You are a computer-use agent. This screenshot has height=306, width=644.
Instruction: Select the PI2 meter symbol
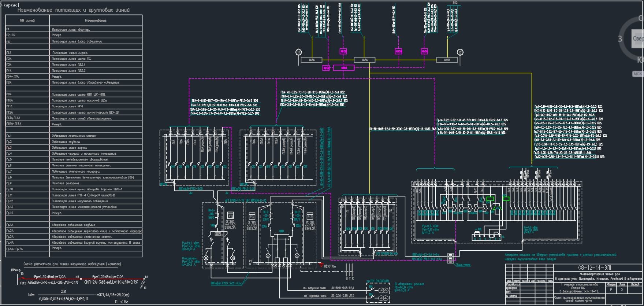[x=310, y=216]
